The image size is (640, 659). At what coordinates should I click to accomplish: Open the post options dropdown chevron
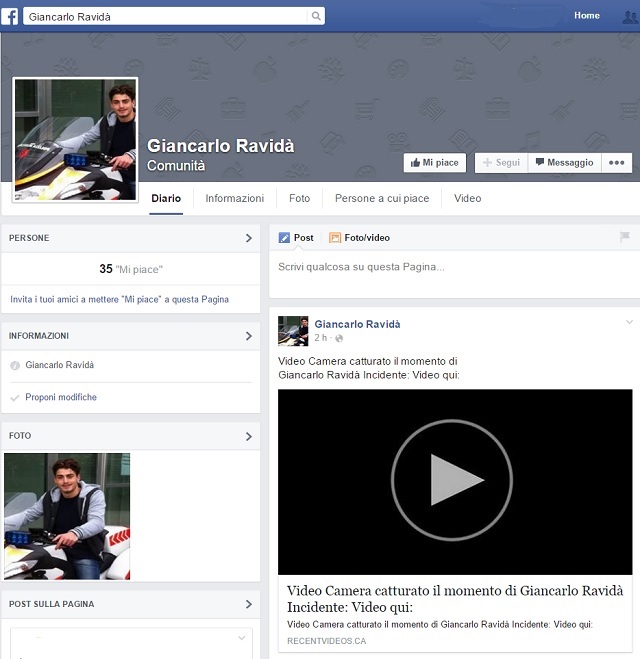click(628, 322)
